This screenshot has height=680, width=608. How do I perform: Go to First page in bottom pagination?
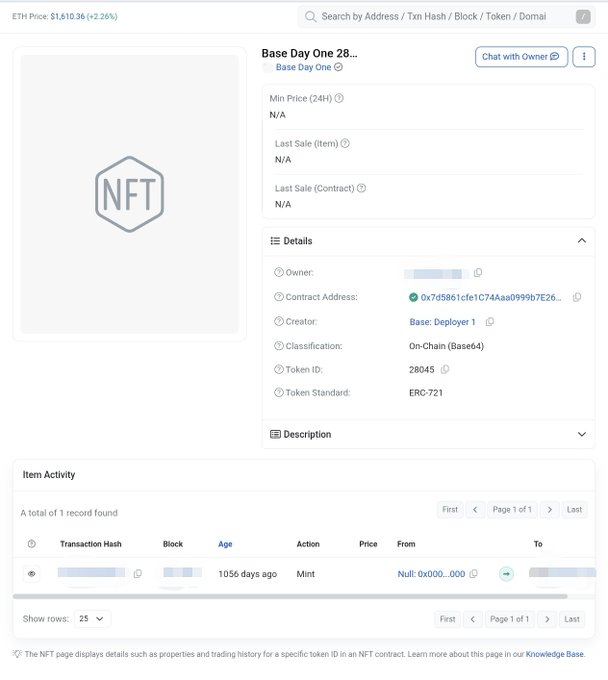pos(447,619)
